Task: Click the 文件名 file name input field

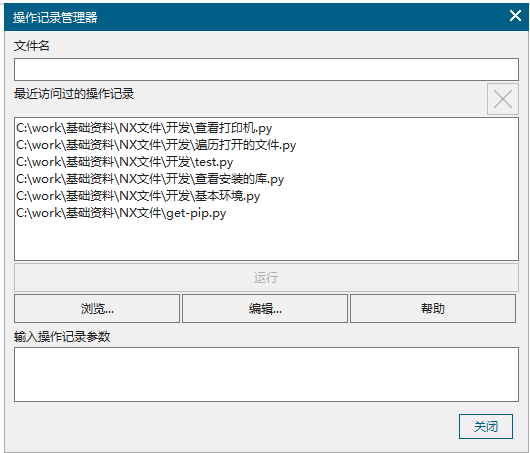Action: coord(266,70)
